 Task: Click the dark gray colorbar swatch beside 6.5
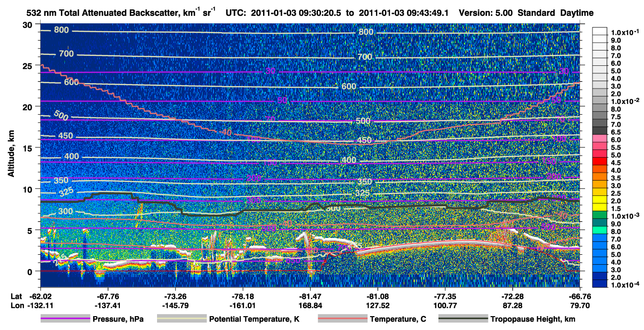pos(600,130)
